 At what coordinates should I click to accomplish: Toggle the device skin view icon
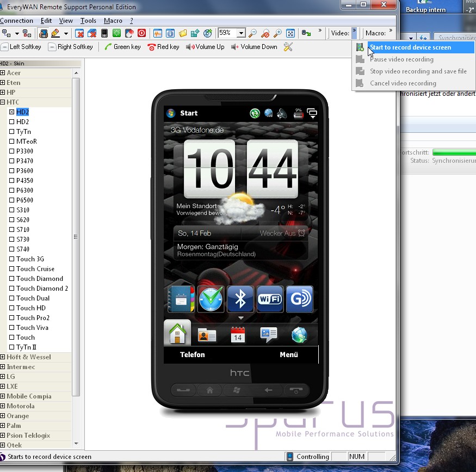[x=44, y=33]
